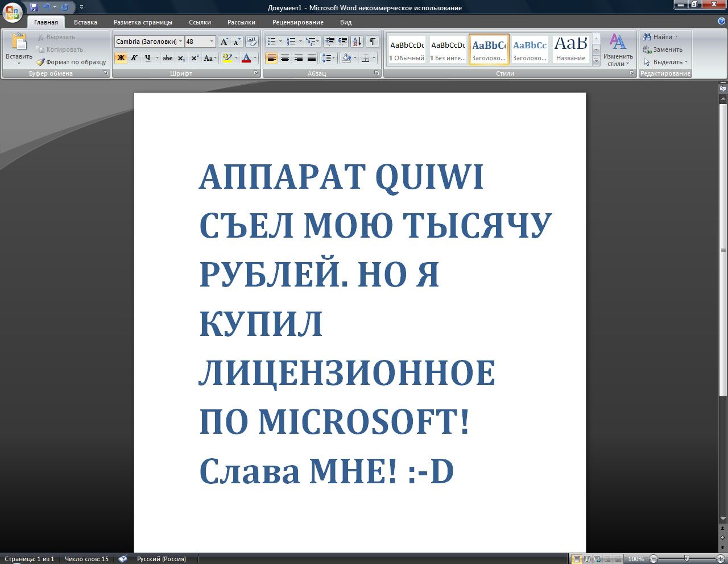Open Word help question mark icon
Image resolution: width=728 pixels, height=564 pixels.
tap(722, 21)
